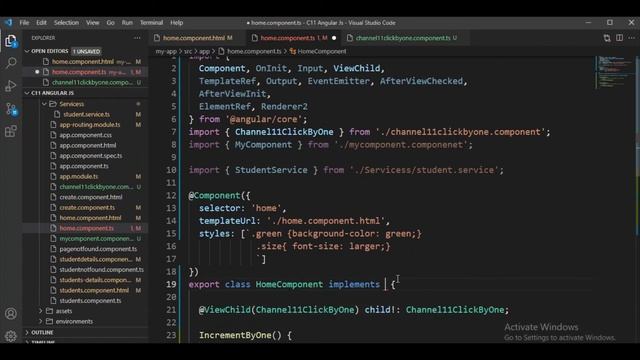Click 'StudentService' import on line 10
The width and height of the screenshot is (640, 360).
pyautogui.click(x=271, y=170)
